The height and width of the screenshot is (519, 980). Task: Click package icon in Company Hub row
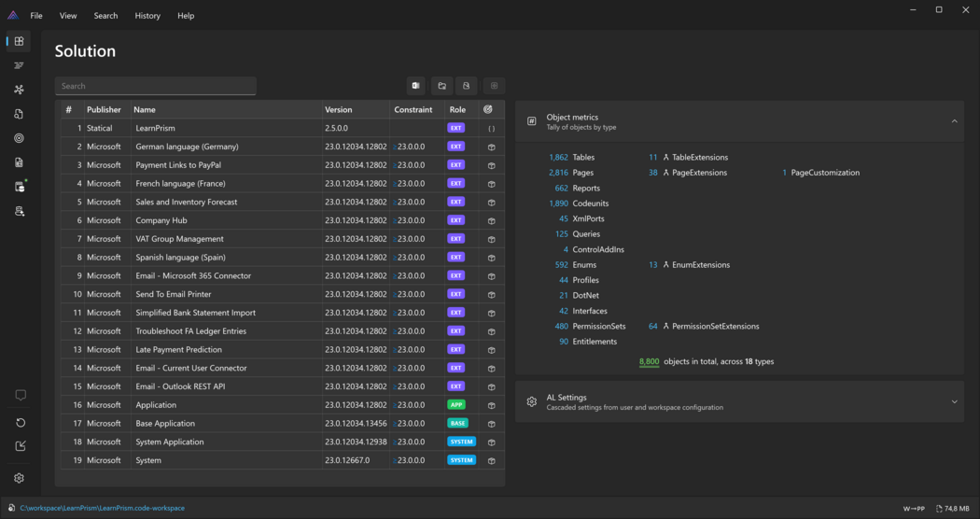492,220
